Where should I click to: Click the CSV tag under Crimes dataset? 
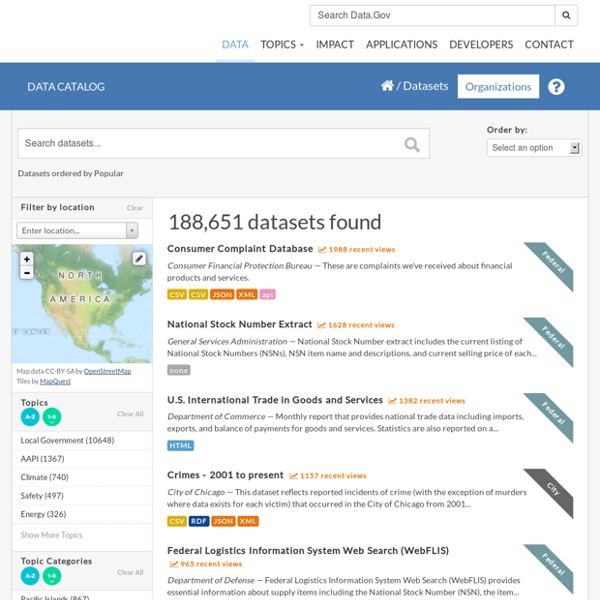point(177,521)
